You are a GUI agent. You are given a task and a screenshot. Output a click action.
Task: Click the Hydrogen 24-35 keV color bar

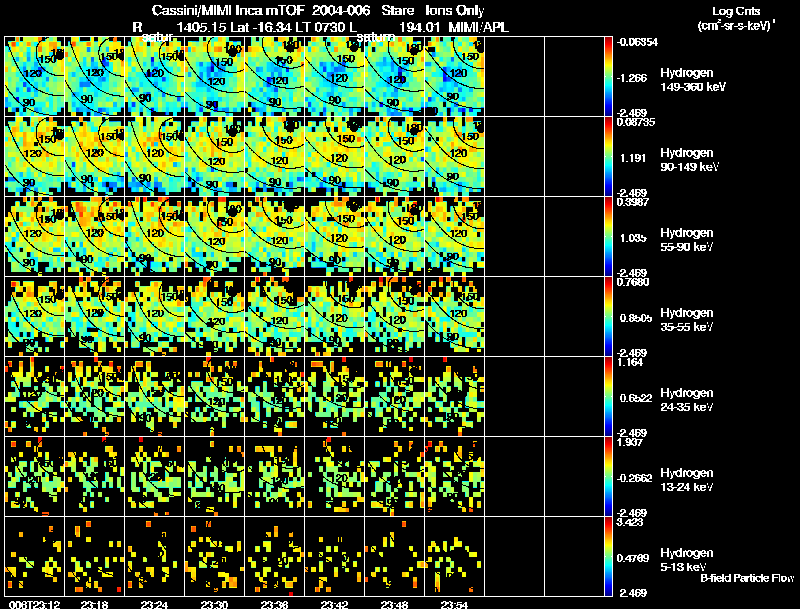coord(608,397)
